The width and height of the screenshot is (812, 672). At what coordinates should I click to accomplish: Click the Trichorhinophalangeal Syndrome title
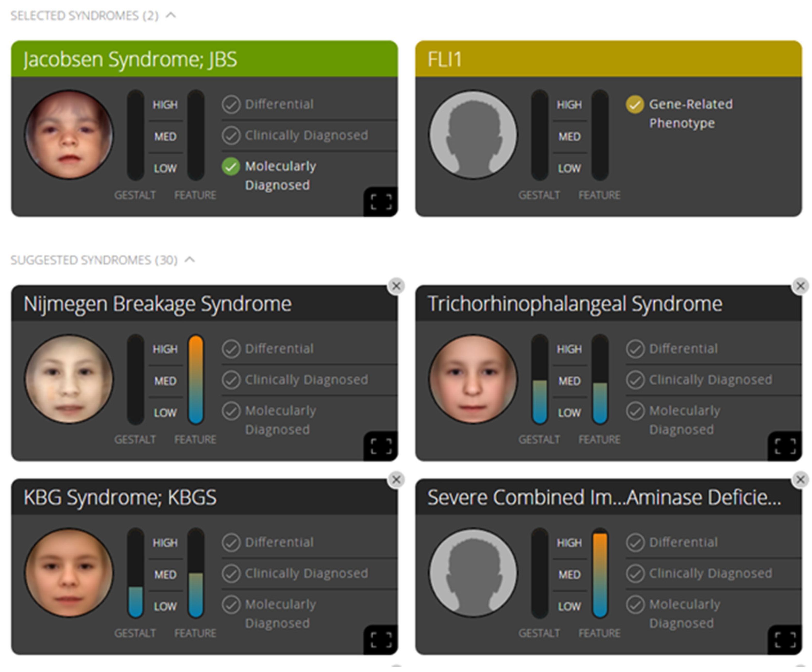coord(575,304)
